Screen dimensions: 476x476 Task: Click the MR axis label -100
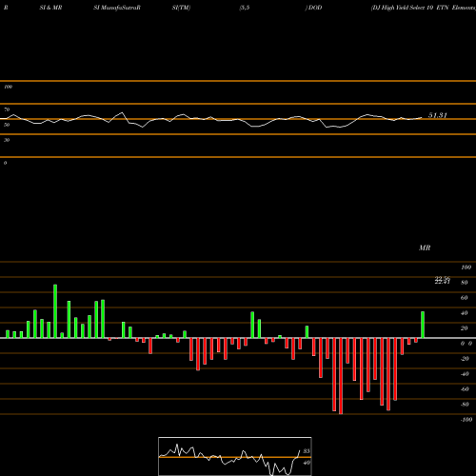coord(466,420)
